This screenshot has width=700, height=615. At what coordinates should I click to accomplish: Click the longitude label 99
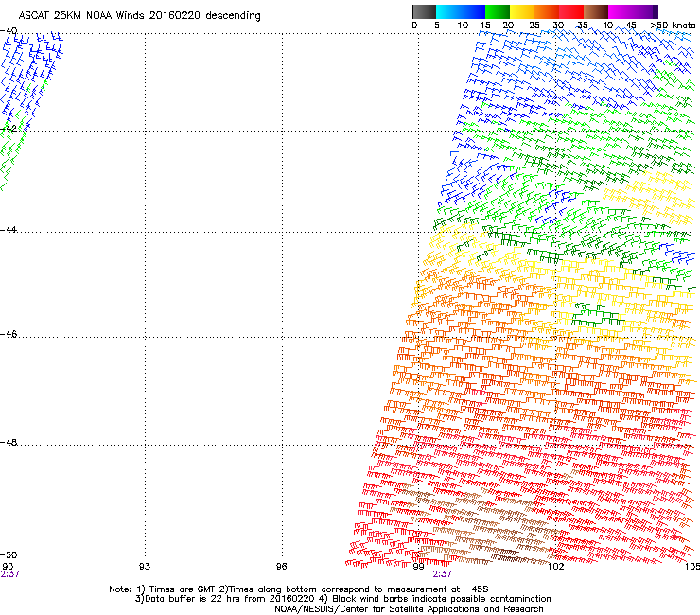coord(418,567)
